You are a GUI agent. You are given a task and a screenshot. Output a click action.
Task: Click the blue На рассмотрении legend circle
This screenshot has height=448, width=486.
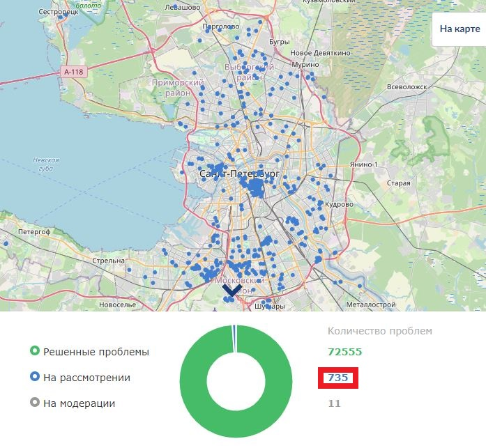pos(35,376)
